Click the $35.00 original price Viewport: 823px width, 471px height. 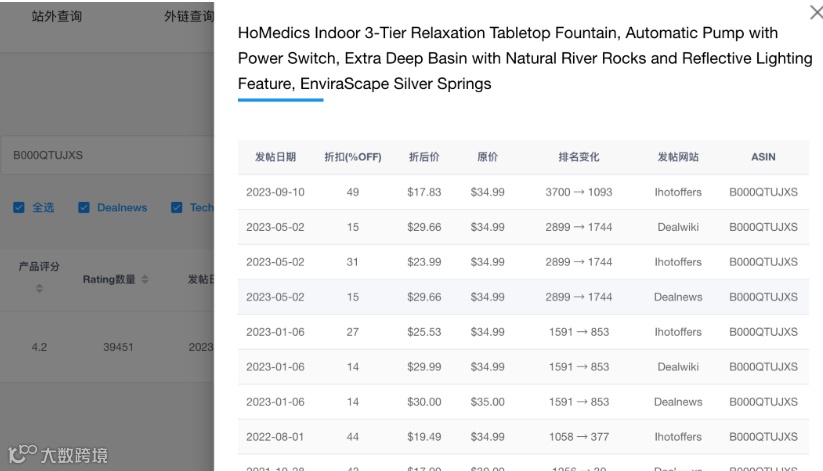488,402
